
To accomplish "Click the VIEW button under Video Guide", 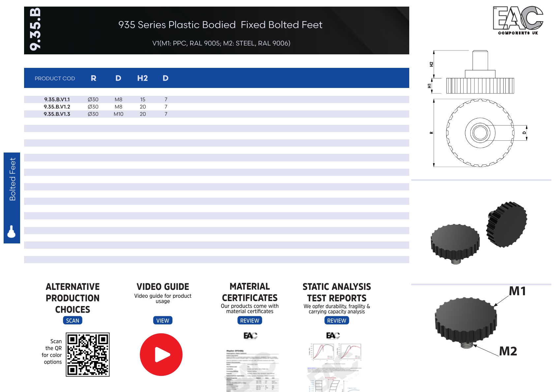I will 163,321.
